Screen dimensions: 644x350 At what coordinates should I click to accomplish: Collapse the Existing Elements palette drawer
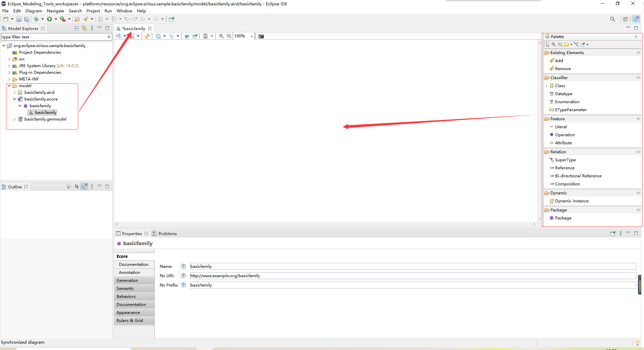click(x=638, y=53)
